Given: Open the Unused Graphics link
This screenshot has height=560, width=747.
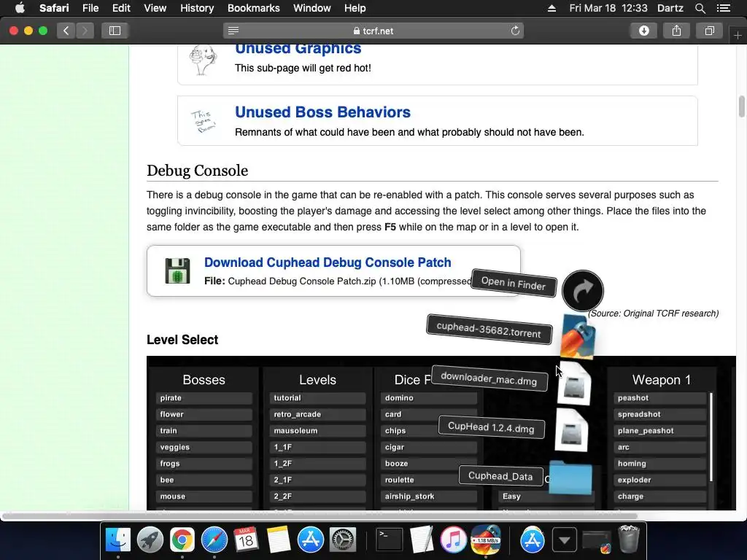Looking at the screenshot, I should point(298,49).
